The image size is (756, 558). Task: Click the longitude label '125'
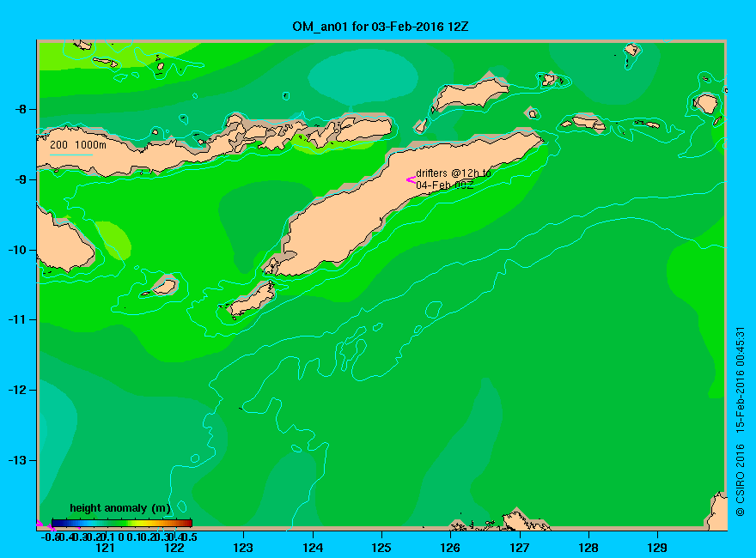tap(381, 548)
